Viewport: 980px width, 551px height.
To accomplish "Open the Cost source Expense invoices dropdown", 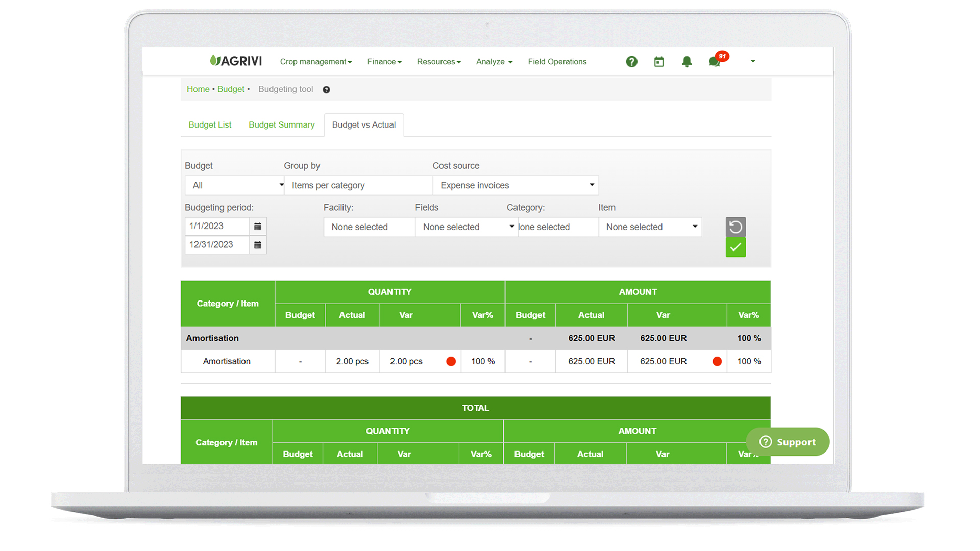I will click(516, 185).
